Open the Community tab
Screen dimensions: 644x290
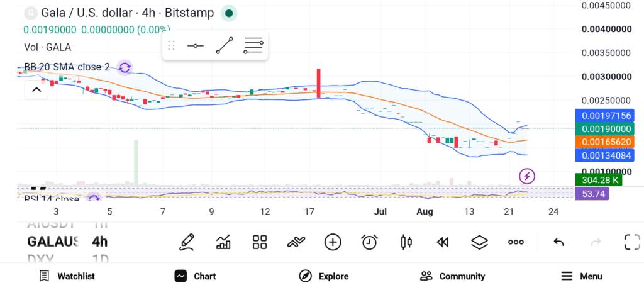[x=453, y=276]
